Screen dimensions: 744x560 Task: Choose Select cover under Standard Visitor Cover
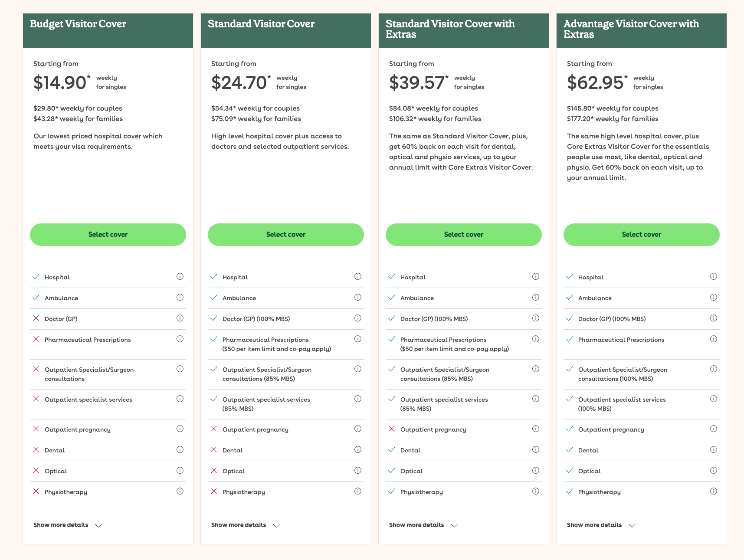pyautogui.click(x=286, y=235)
